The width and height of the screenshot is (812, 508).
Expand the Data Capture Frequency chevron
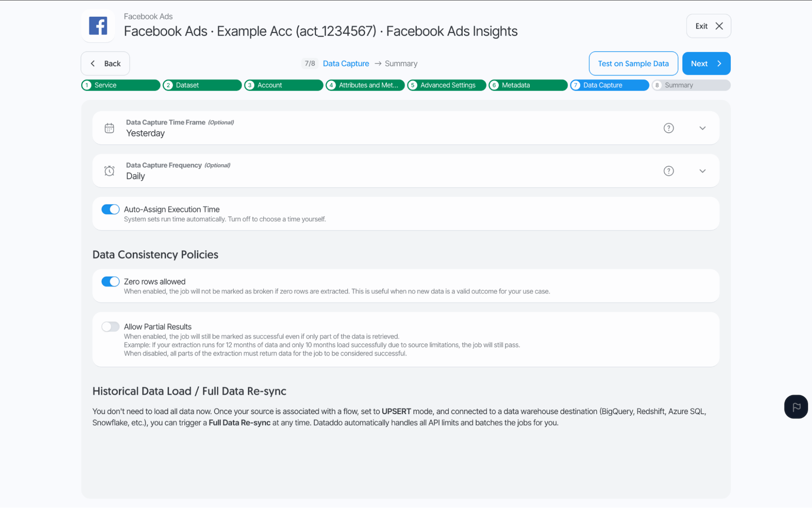click(x=702, y=171)
